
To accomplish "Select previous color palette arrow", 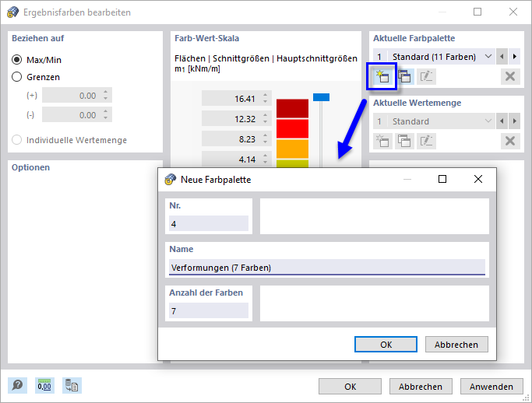I will (x=502, y=57).
